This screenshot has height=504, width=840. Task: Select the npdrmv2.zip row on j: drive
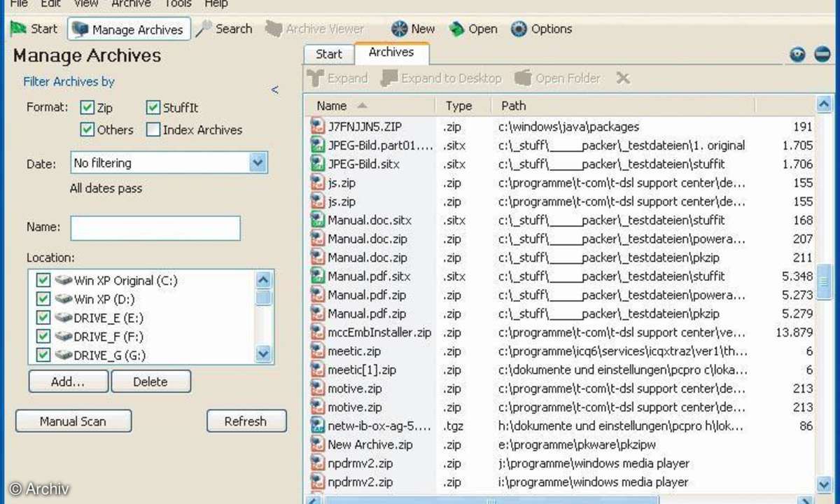coord(561,463)
